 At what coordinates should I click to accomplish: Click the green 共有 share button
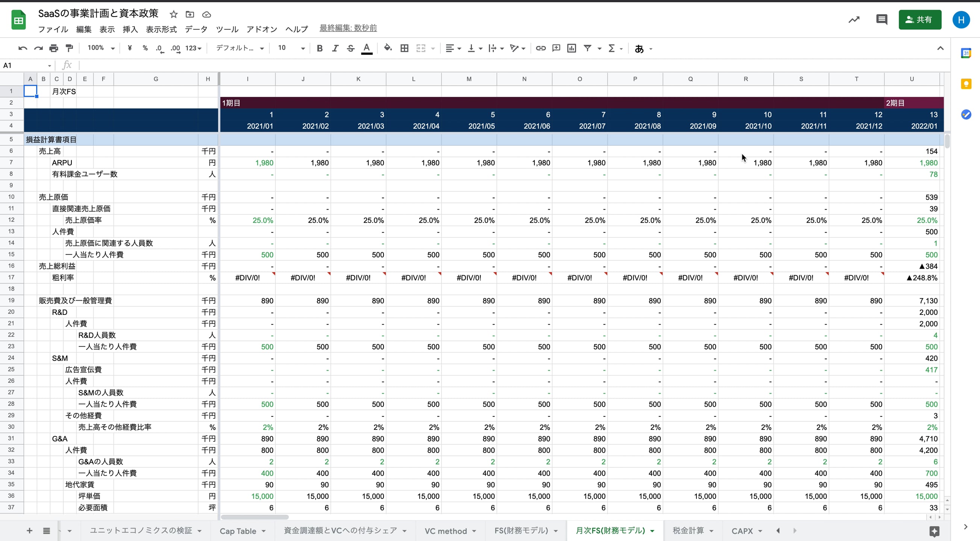click(x=919, y=20)
